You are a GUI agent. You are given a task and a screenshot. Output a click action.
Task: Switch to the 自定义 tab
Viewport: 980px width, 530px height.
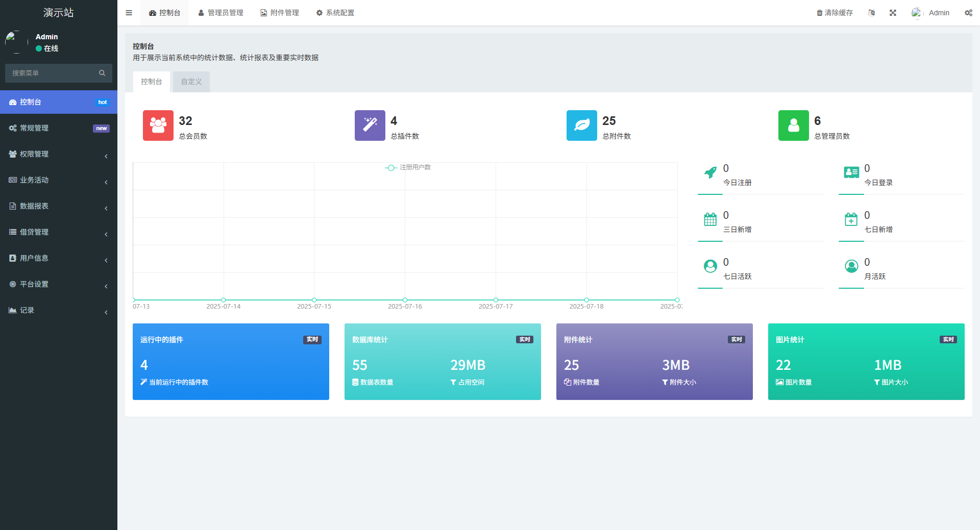(191, 81)
